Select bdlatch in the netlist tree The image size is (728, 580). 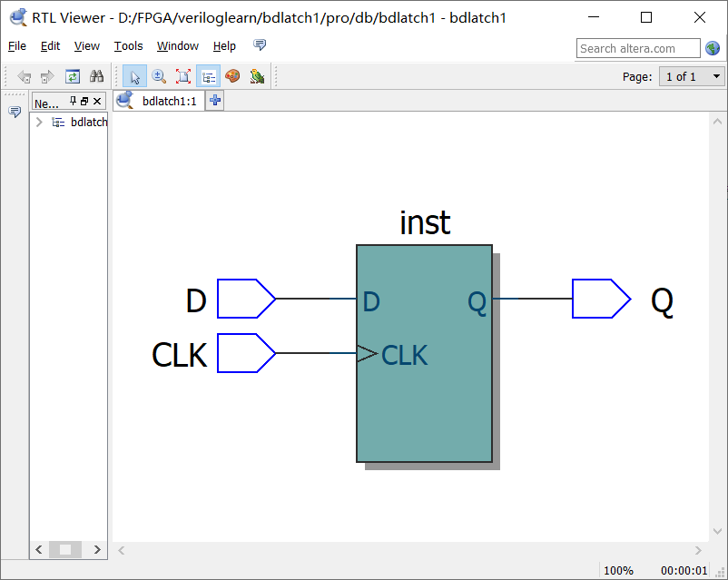89,123
